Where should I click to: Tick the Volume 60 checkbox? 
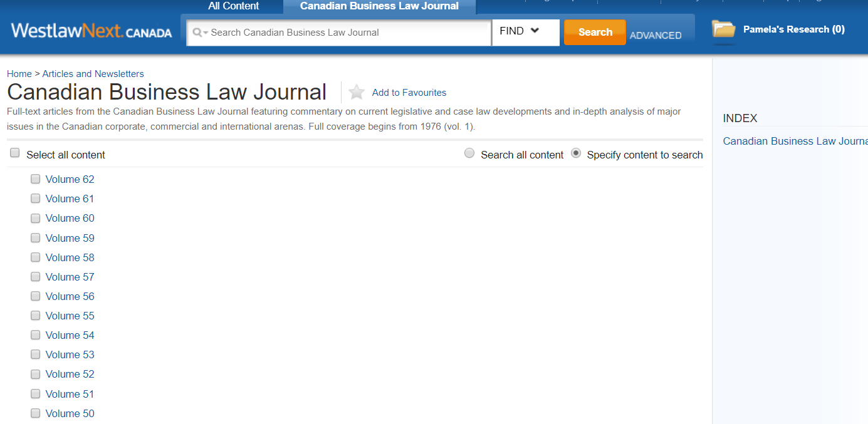[36, 218]
